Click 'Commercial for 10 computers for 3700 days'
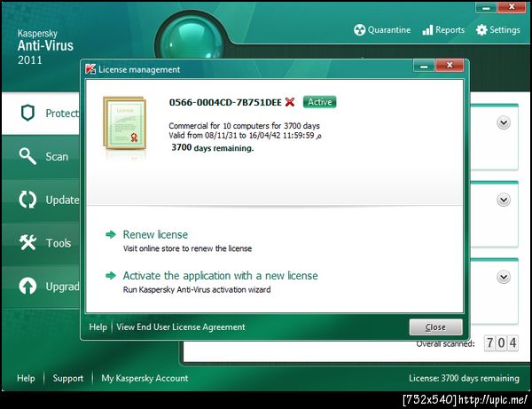This screenshot has width=532, height=409. point(245,126)
